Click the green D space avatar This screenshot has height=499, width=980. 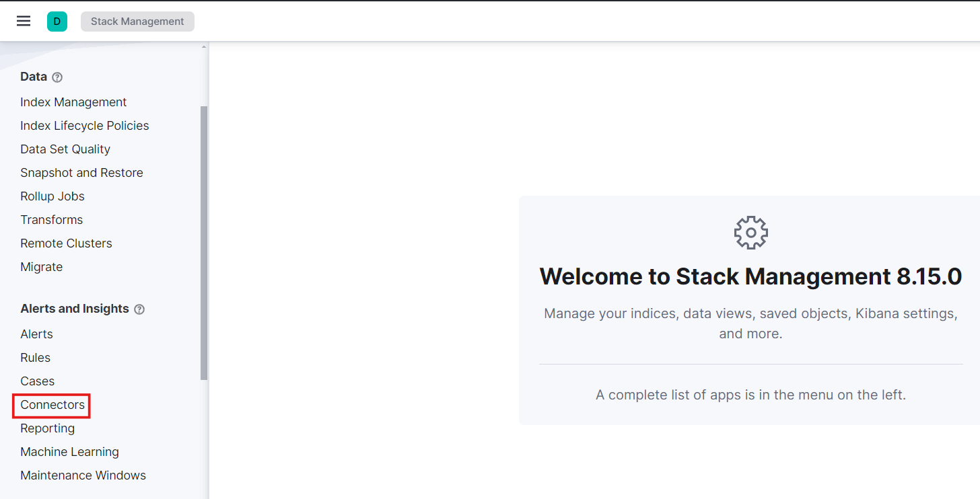coord(57,21)
